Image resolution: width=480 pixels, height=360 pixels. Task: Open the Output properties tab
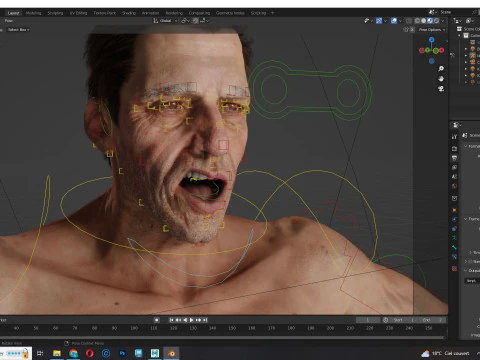tap(454, 158)
